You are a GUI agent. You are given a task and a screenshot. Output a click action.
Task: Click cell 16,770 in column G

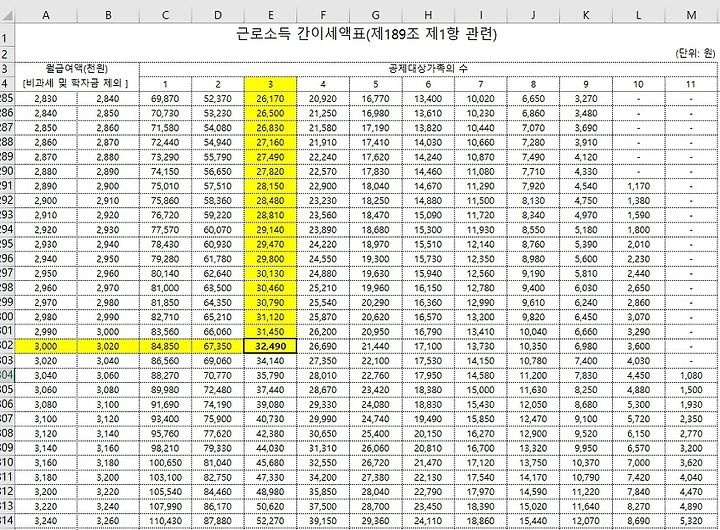pyautogui.click(x=376, y=98)
